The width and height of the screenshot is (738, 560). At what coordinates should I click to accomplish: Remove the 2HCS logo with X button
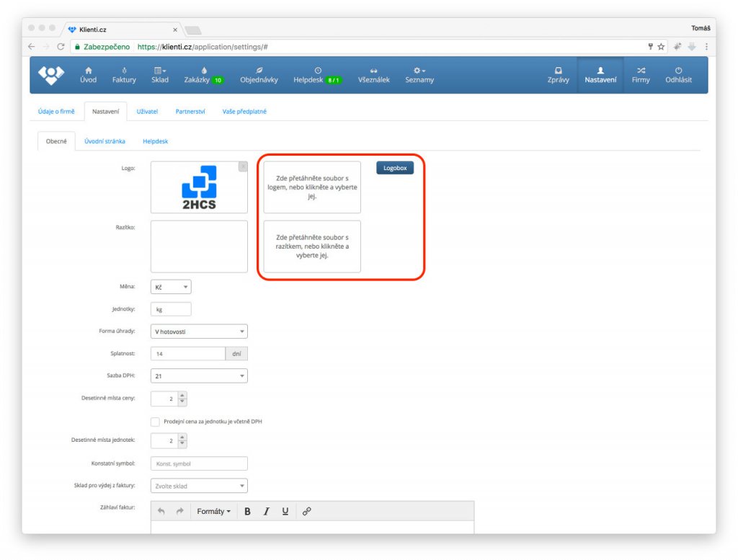(243, 166)
